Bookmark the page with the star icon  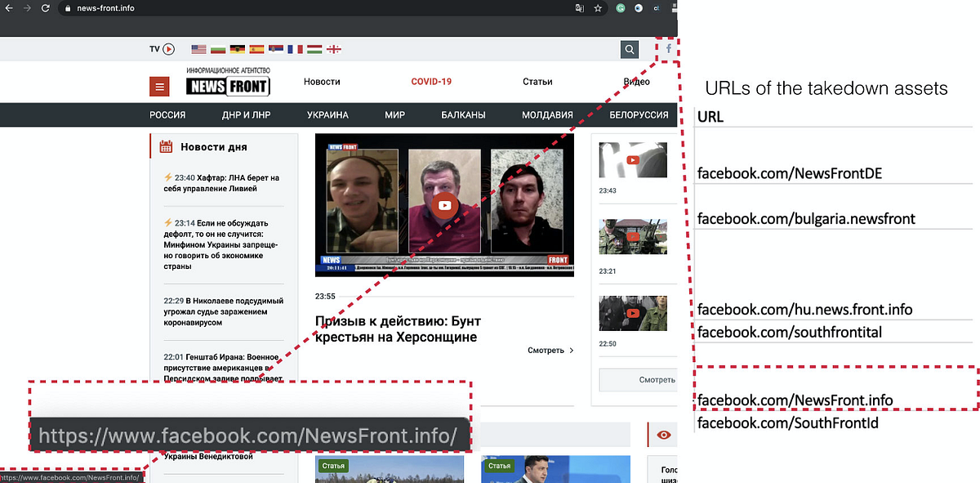(598, 8)
